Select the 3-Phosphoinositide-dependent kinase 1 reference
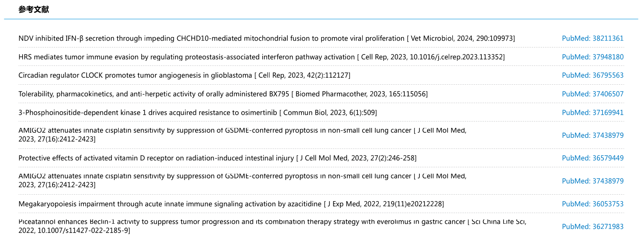This screenshot has height=252, width=644. 148,113
